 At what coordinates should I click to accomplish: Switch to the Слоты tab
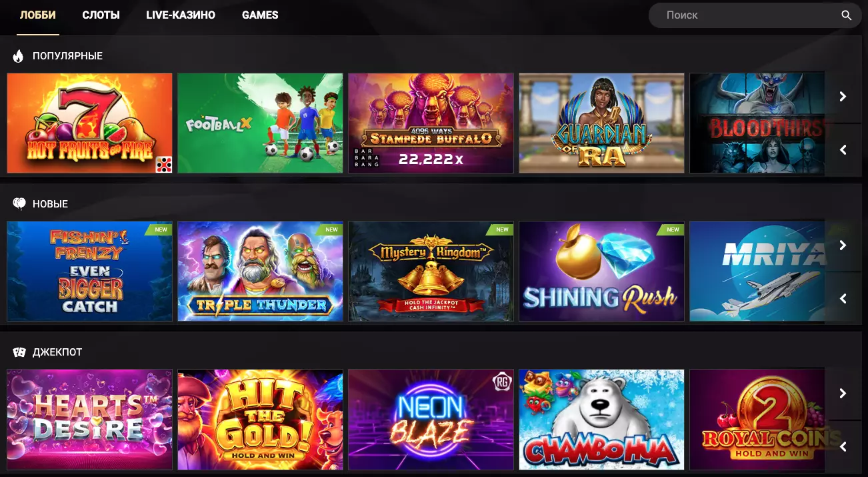tap(101, 15)
